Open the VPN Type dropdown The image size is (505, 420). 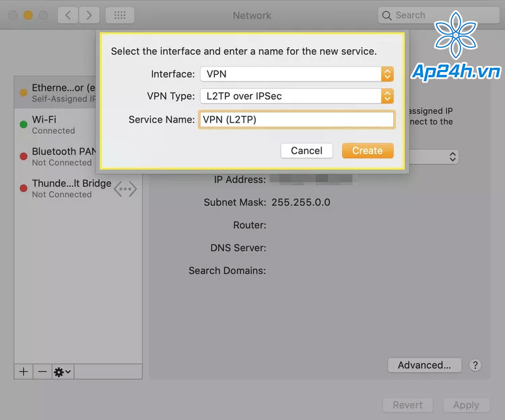tap(297, 96)
